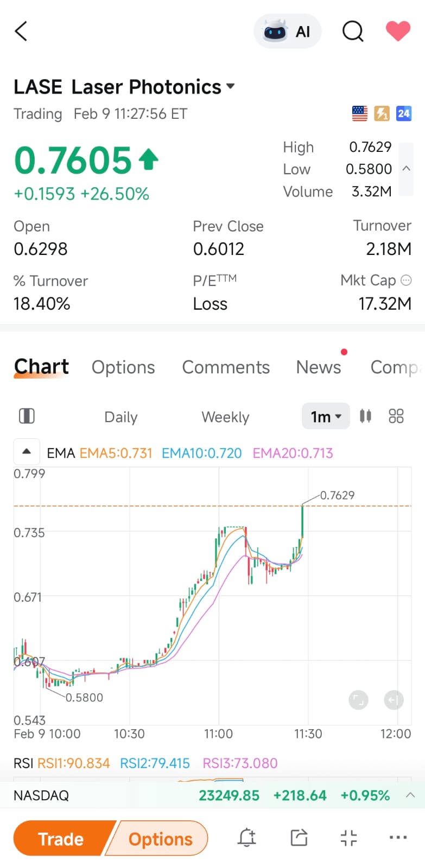Tap the back arrow icon
This screenshot has width=425, height=868.
[21, 31]
